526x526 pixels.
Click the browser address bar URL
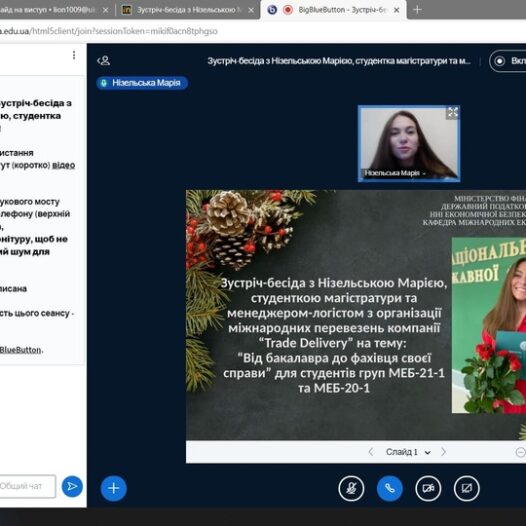[109, 31]
